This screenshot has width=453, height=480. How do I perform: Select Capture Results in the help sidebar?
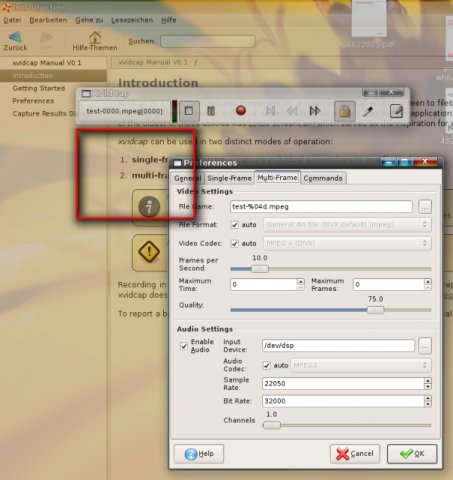pos(44,114)
